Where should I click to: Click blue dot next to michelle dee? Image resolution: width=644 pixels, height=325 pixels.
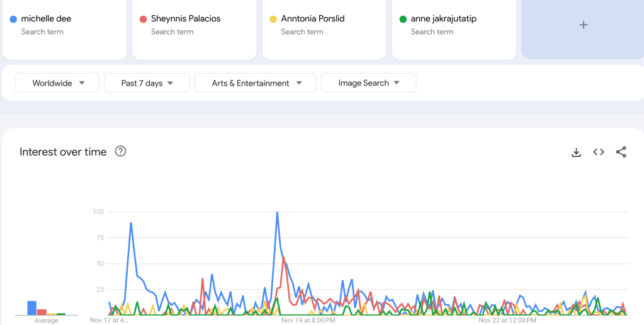pyautogui.click(x=13, y=19)
